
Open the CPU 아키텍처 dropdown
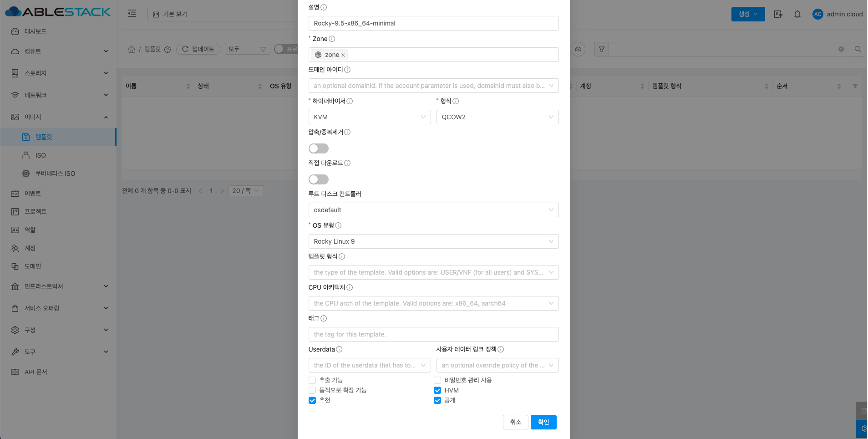point(433,303)
